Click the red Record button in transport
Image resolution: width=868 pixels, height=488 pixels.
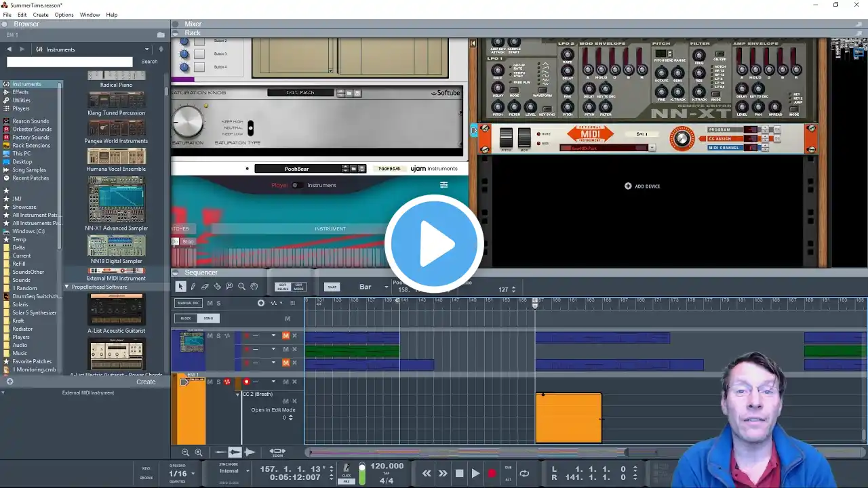(x=492, y=473)
